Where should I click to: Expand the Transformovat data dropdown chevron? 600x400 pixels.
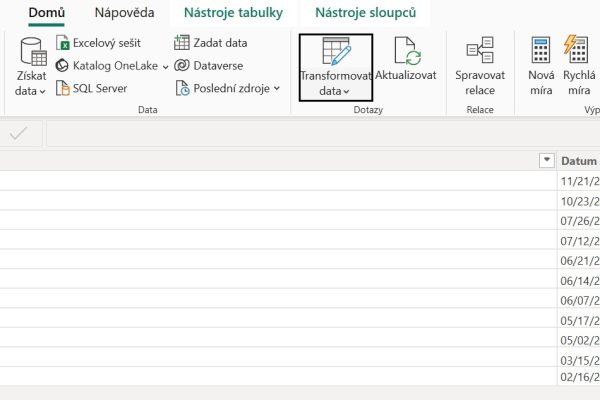click(346, 91)
